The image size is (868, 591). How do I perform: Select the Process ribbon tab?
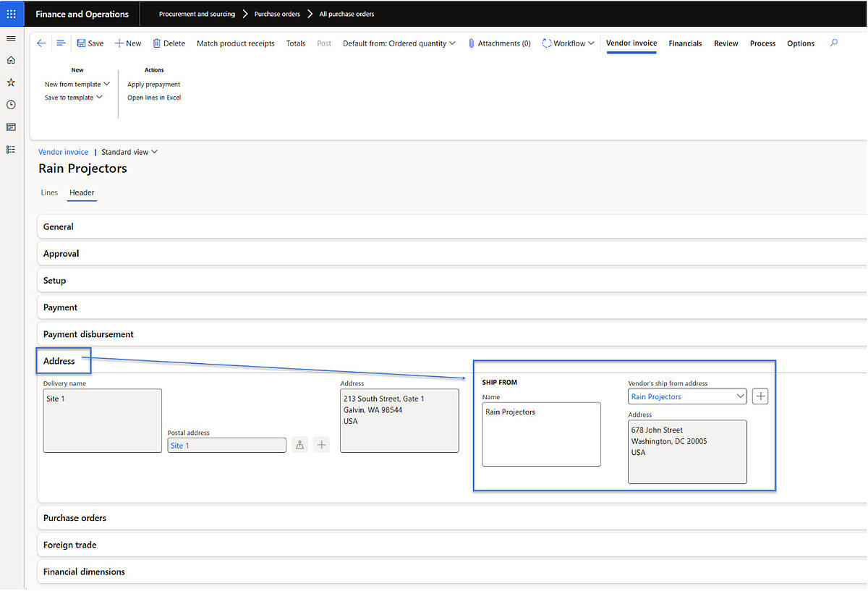click(762, 43)
